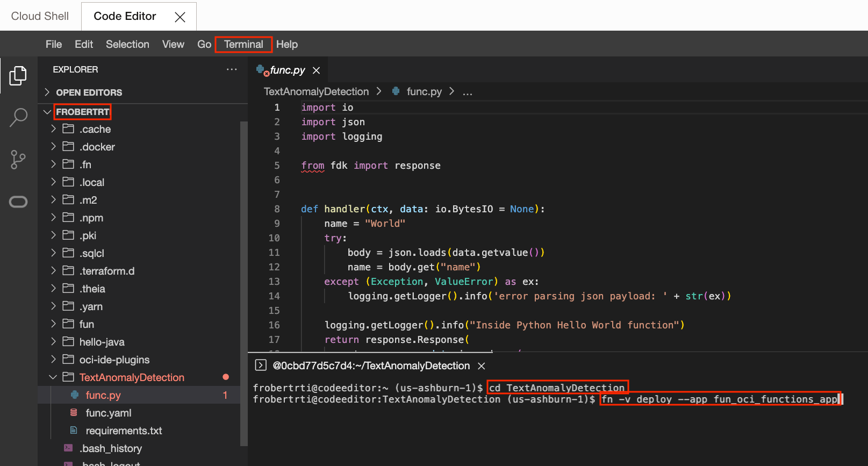Viewport: 868px width, 466px height.
Task: Click the ellipsis at the breadcrumb end
Action: click(x=468, y=92)
